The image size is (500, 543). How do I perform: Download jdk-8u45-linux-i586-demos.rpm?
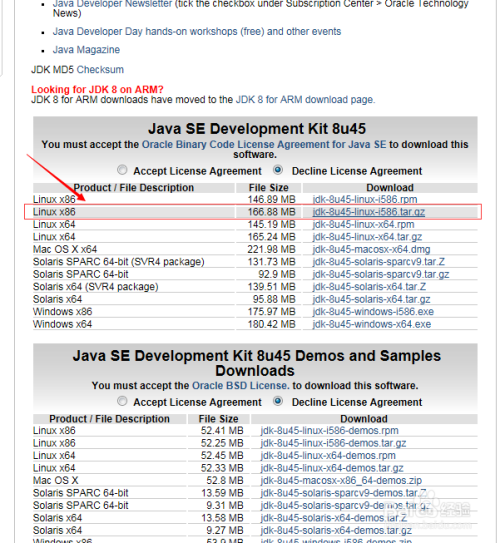(x=329, y=430)
